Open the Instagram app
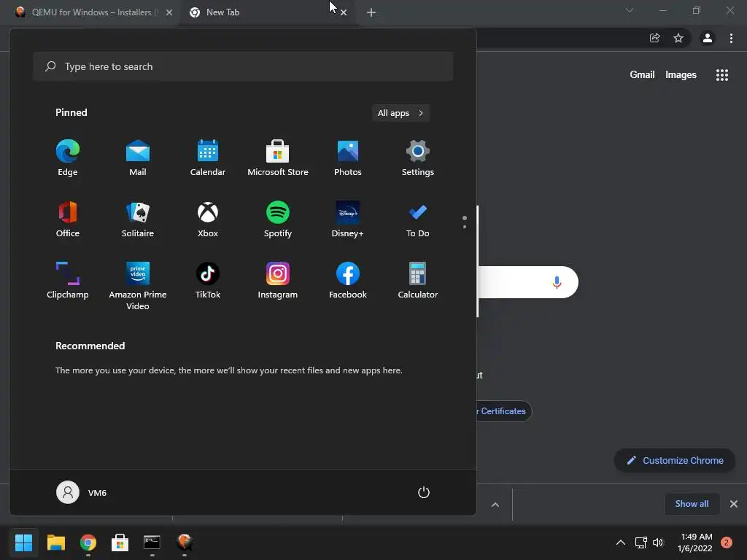The image size is (747, 560). coord(278,281)
